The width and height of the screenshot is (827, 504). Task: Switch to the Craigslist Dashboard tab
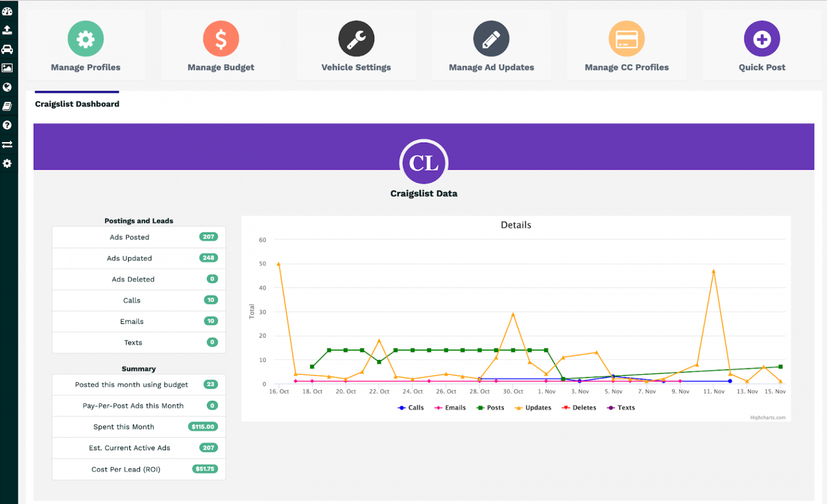(77, 104)
